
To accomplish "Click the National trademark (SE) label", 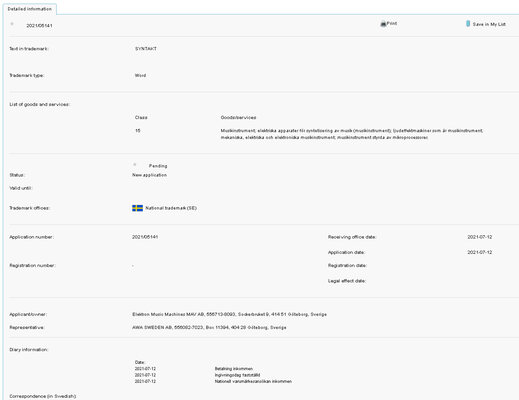I will [171, 208].
